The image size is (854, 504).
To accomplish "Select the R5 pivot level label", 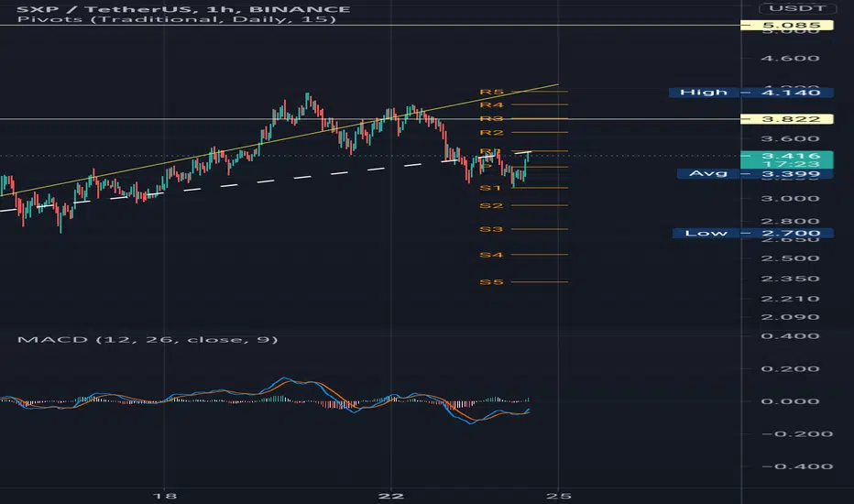I will pyautogui.click(x=491, y=92).
